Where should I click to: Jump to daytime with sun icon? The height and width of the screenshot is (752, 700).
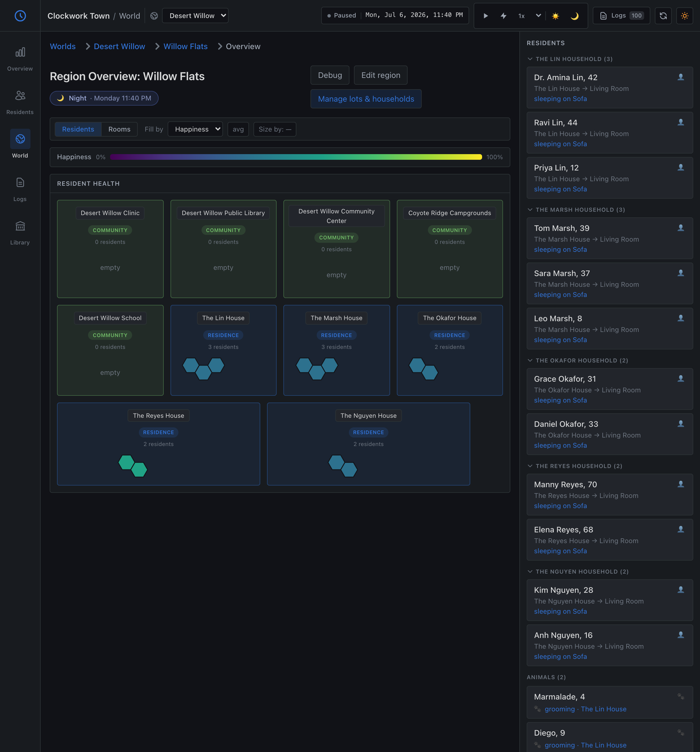pos(555,16)
